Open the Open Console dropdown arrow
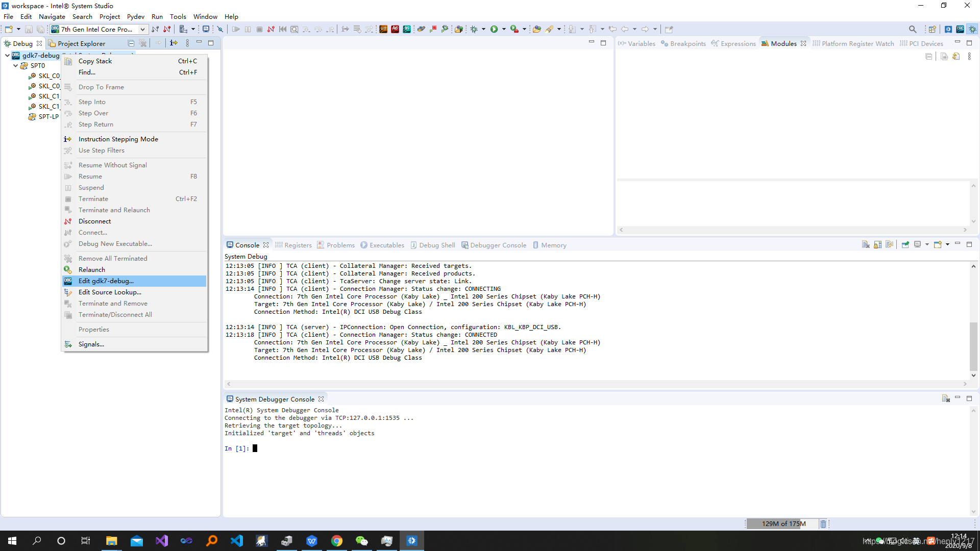 [x=947, y=245]
